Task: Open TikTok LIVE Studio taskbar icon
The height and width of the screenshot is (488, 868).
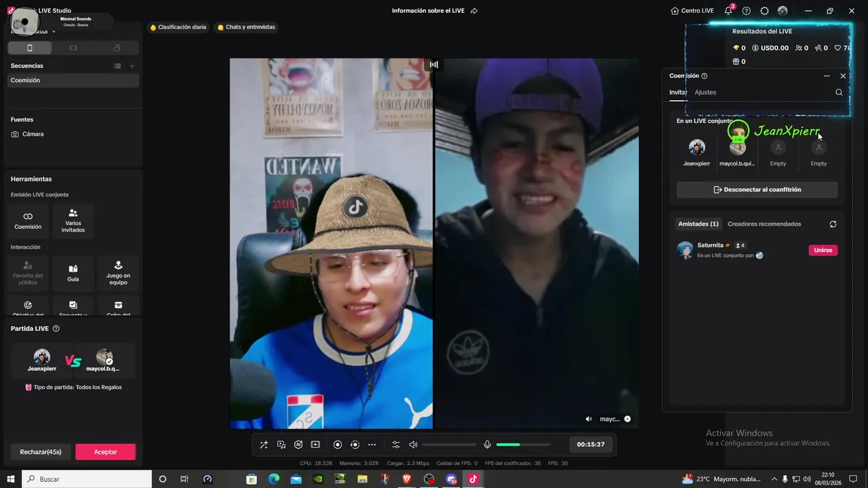Action: pos(473,479)
